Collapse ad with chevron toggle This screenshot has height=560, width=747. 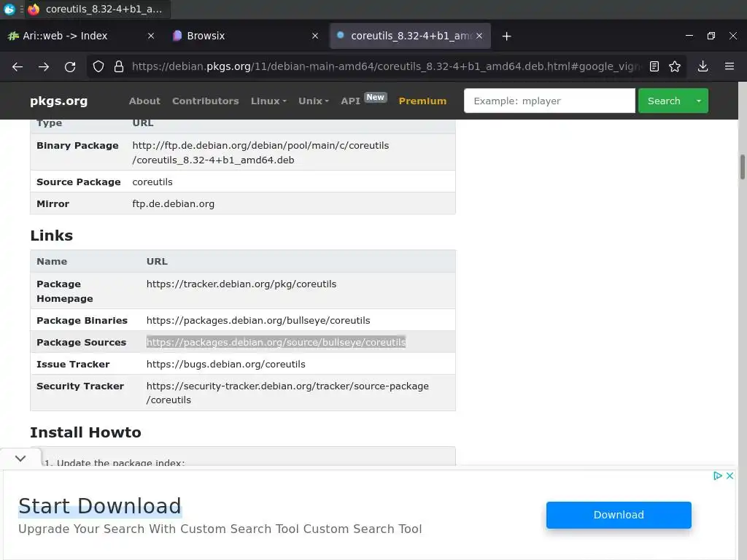[20, 459]
